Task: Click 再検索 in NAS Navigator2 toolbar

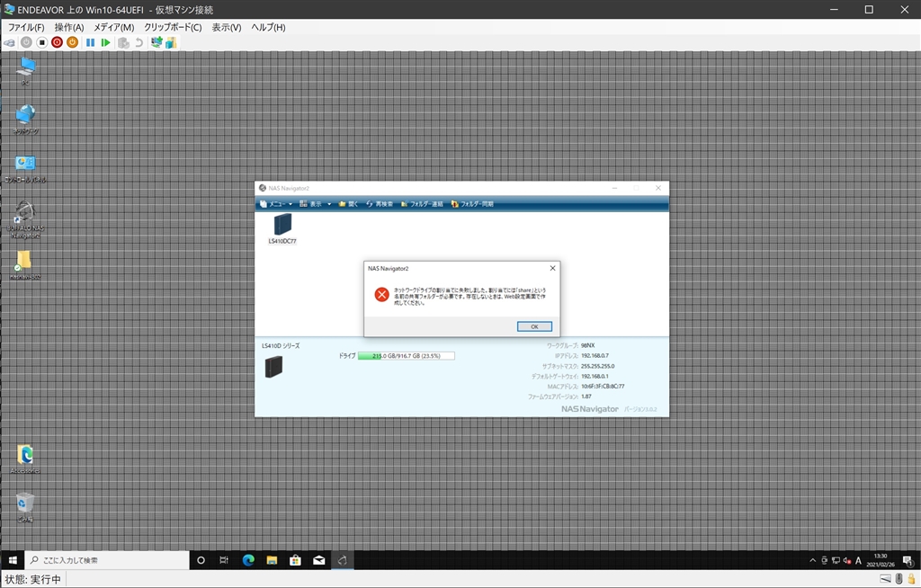Action: 380,204
